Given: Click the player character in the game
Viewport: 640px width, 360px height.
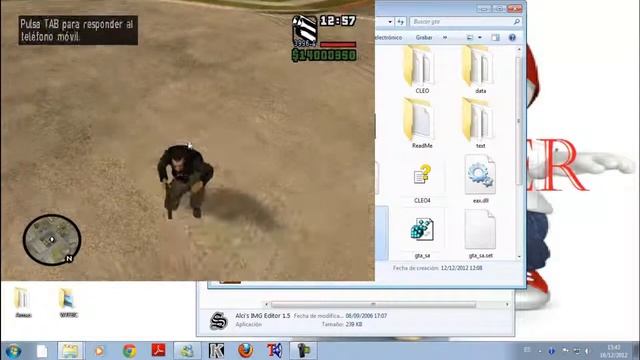Looking at the screenshot, I should (184, 181).
